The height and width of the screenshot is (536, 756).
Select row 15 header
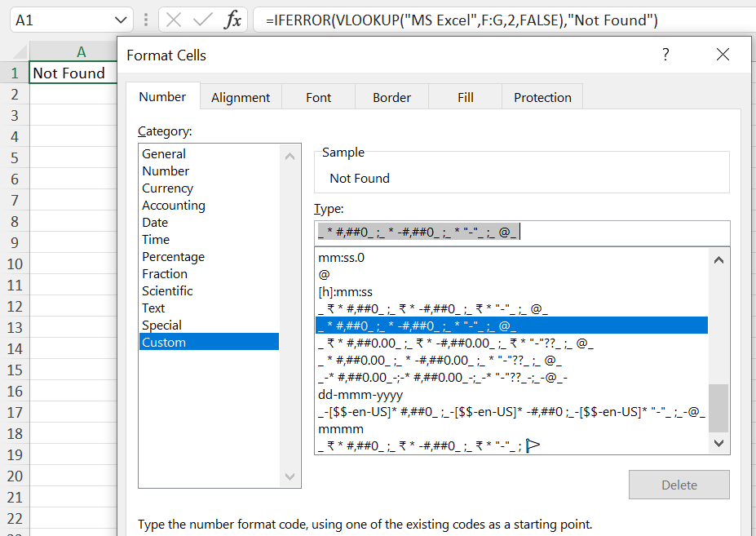pyautogui.click(x=15, y=370)
